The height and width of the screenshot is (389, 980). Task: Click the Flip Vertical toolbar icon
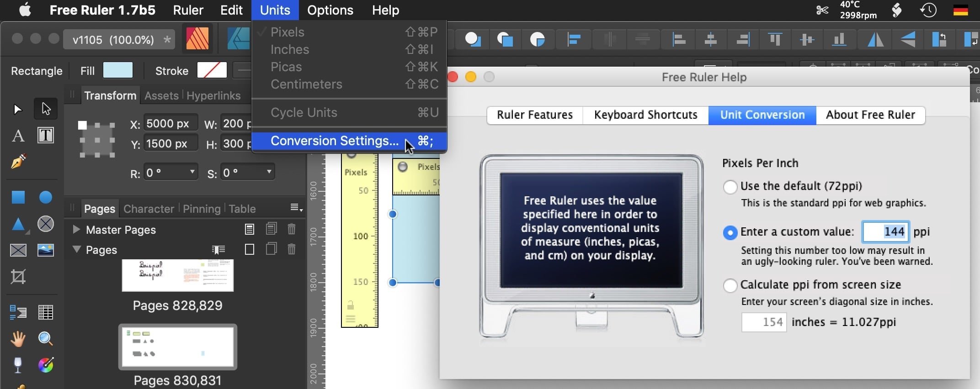pos(908,40)
